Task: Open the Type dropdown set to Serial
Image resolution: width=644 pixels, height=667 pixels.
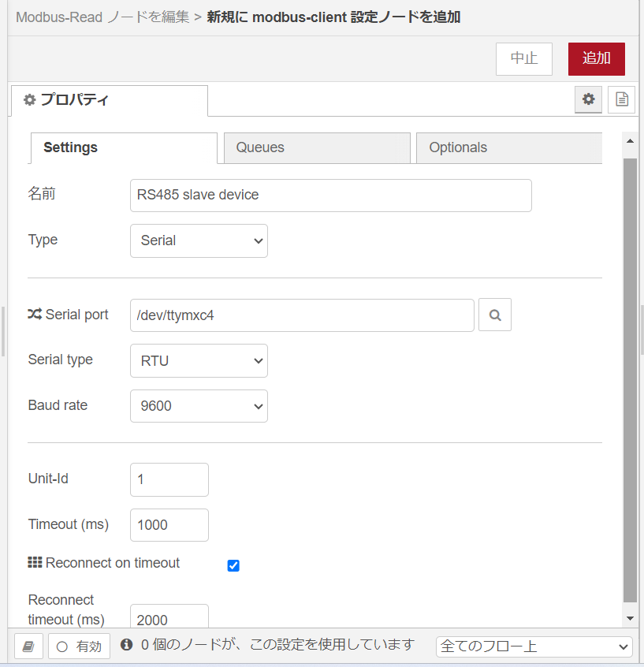Action: (x=199, y=240)
